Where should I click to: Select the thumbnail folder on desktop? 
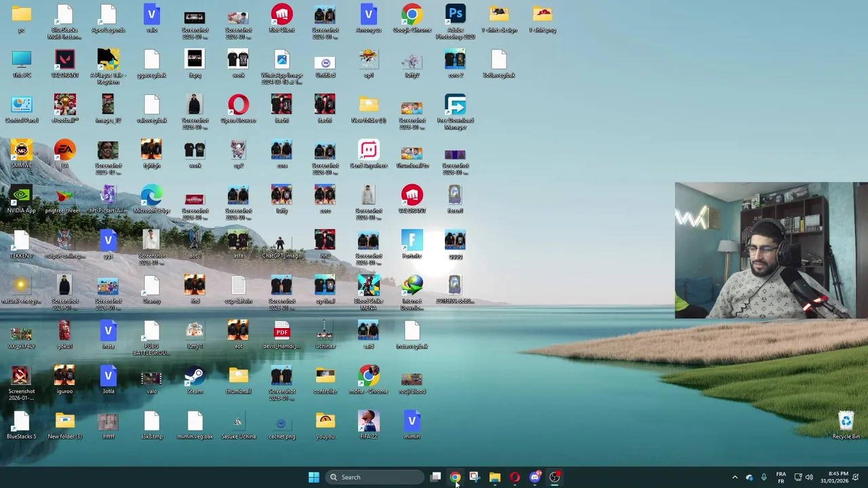[x=238, y=381]
